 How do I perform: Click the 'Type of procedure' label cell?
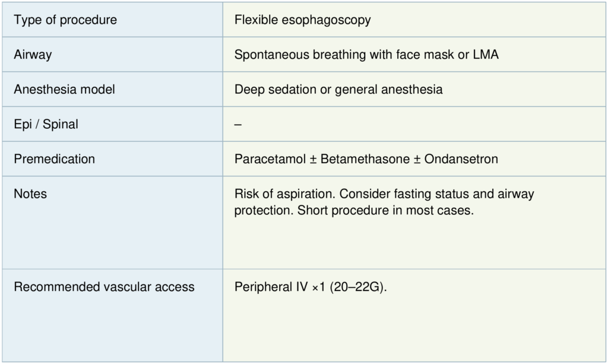65,20
